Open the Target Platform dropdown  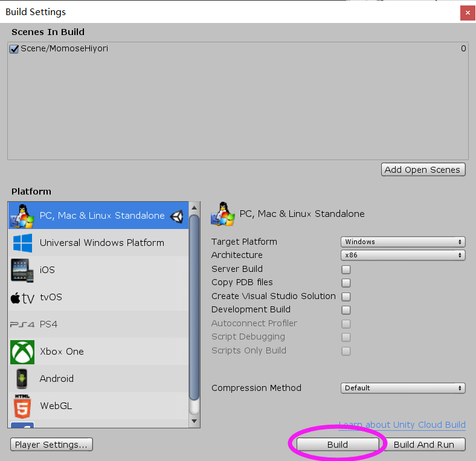tap(403, 242)
